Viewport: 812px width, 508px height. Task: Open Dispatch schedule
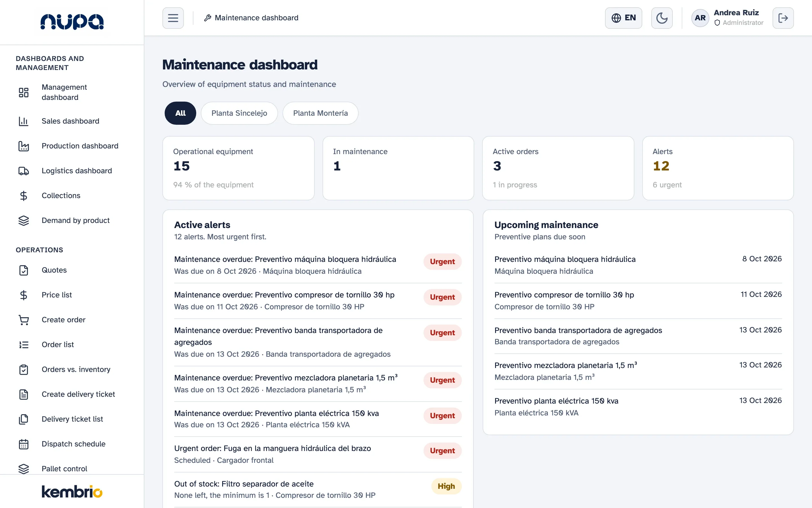tap(74, 444)
